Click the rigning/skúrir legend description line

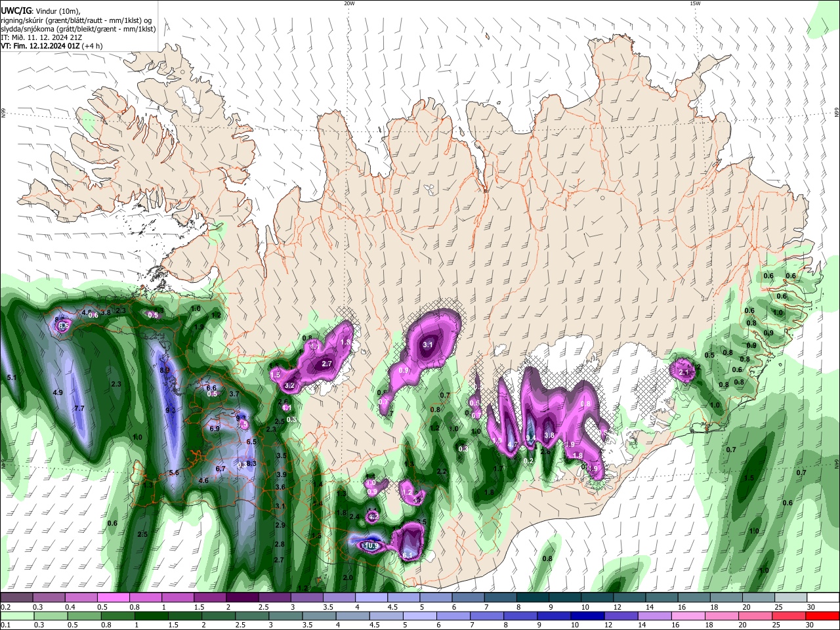coord(76,20)
